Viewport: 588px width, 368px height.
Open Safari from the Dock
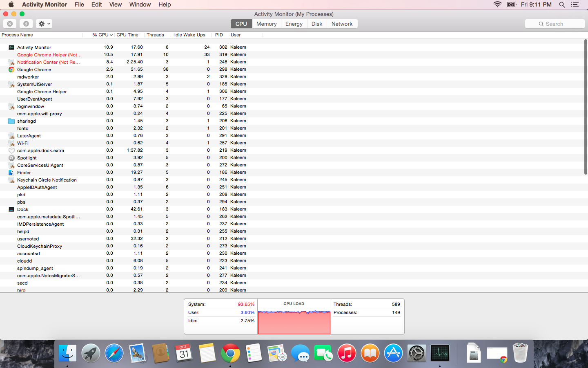[x=114, y=353]
